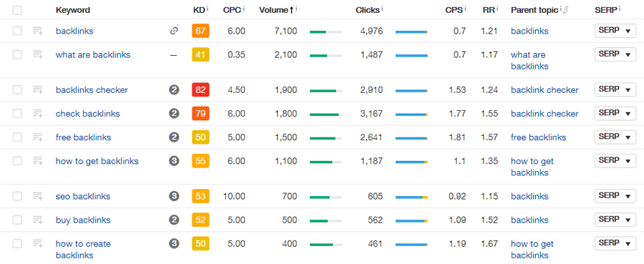Open SERP dropdown for 'backlinks checker'
This screenshot has width=644, height=264.
(x=615, y=89)
